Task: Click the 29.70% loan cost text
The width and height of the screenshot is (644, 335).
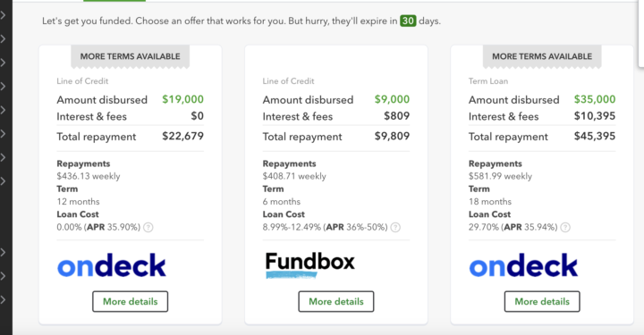Action: (483, 227)
